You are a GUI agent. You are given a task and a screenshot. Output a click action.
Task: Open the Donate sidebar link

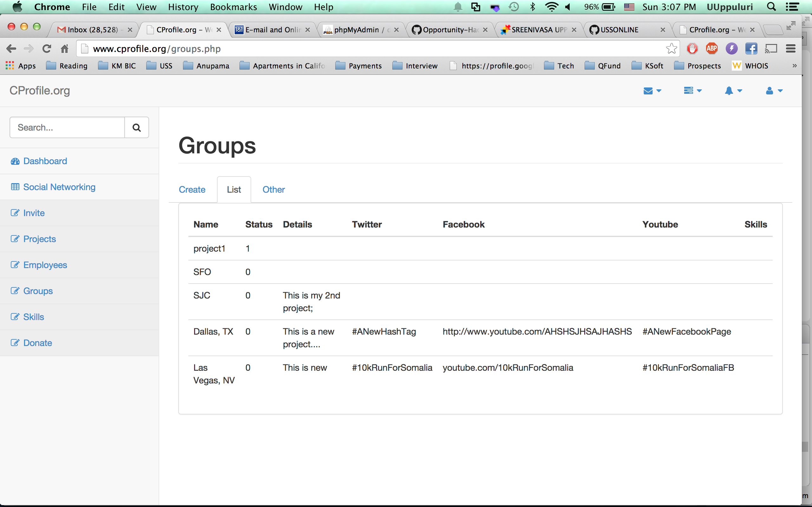pyautogui.click(x=37, y=343)
